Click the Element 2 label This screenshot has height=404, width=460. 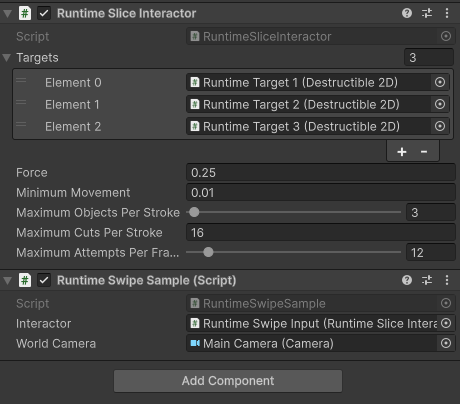click(73, 126)
